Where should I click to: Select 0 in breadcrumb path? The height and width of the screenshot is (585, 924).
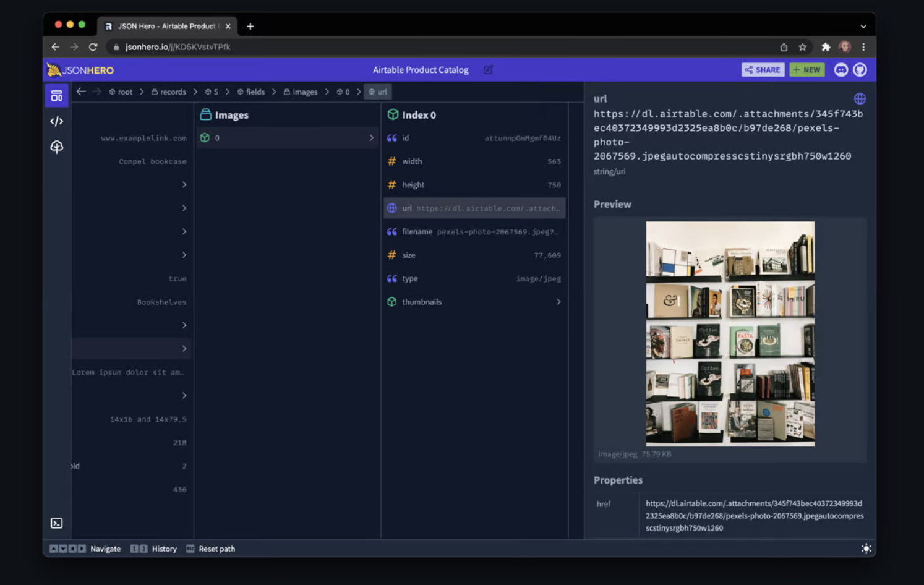click(343, 92)
